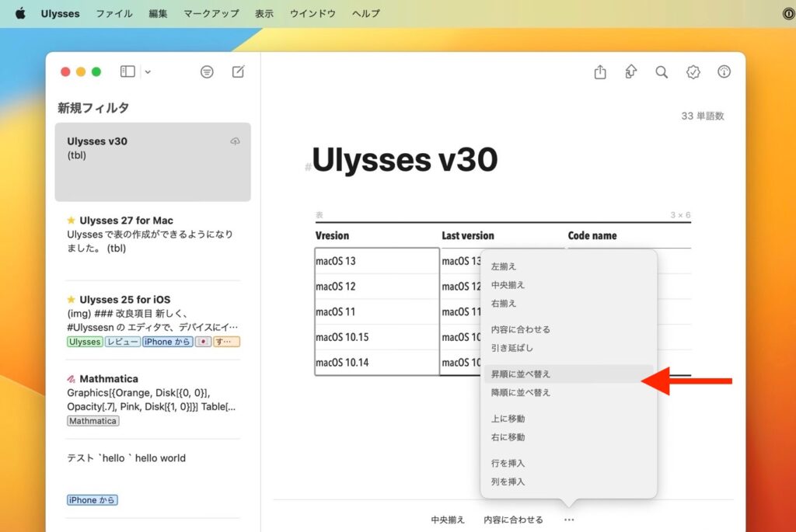Click the Publish upload icon
796x532 pixels.
(630, 71)
